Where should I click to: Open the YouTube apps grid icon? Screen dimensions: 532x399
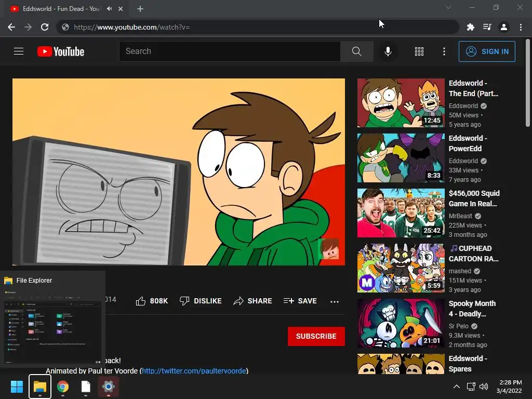pos(419,51)
